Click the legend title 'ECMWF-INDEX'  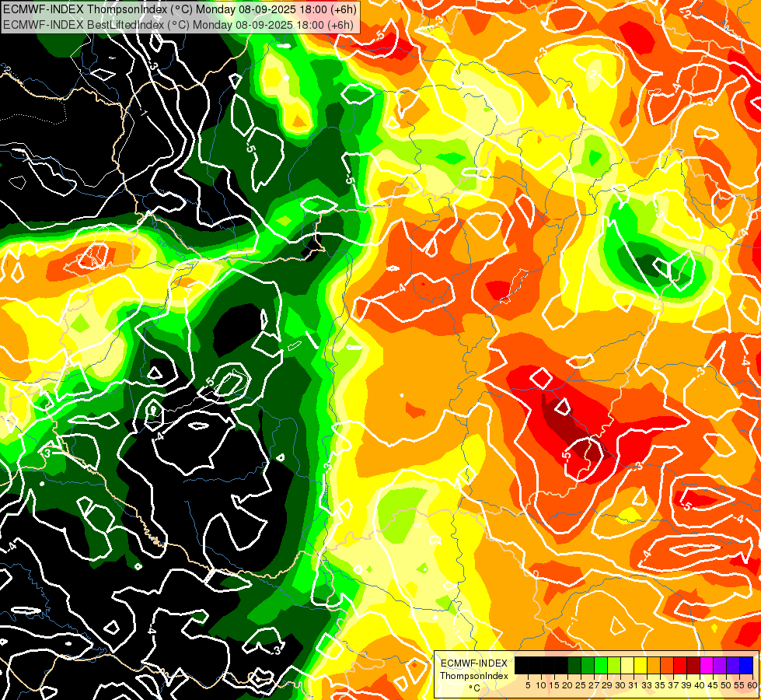tap(474, 663)
